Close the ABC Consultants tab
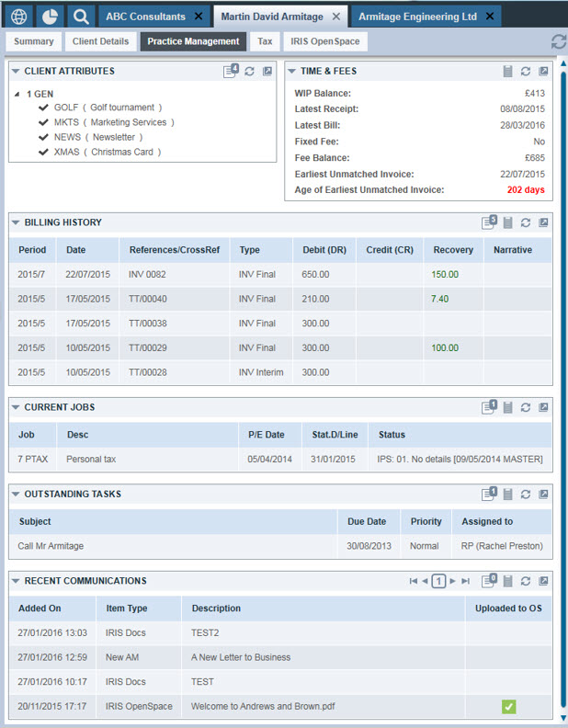The width and height of the screenshot is (568, 728). 199,17
